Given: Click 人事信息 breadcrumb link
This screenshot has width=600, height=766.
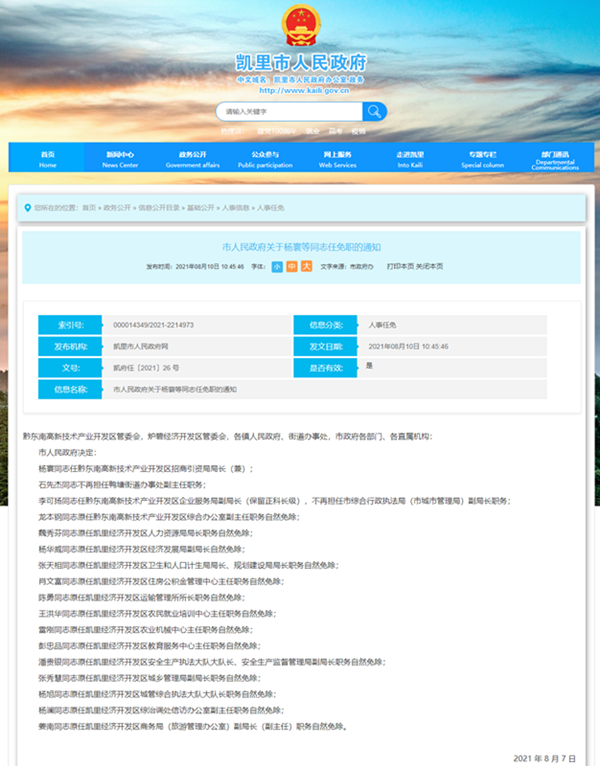Looking at the screenshot, I should click(236, 207).
